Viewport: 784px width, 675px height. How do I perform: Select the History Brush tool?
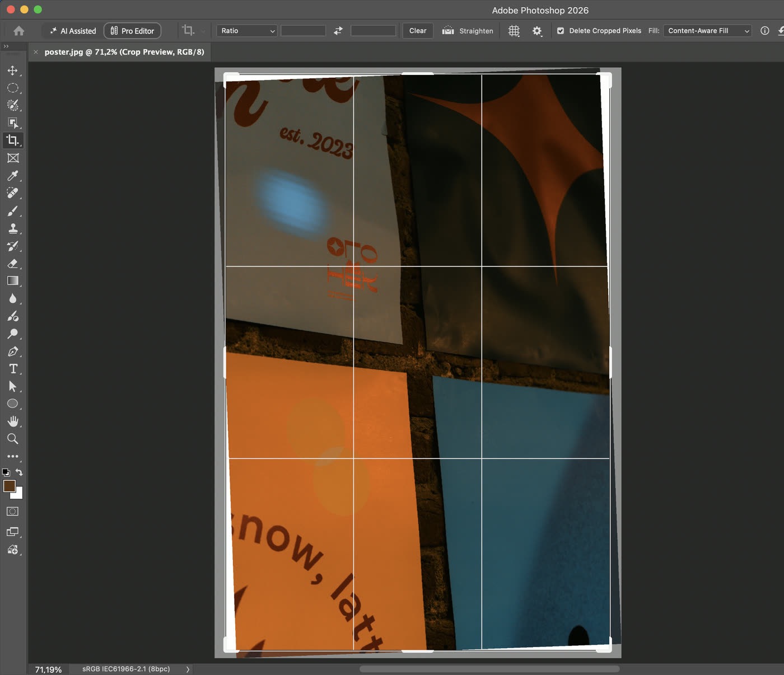click(x=12, y=246)
